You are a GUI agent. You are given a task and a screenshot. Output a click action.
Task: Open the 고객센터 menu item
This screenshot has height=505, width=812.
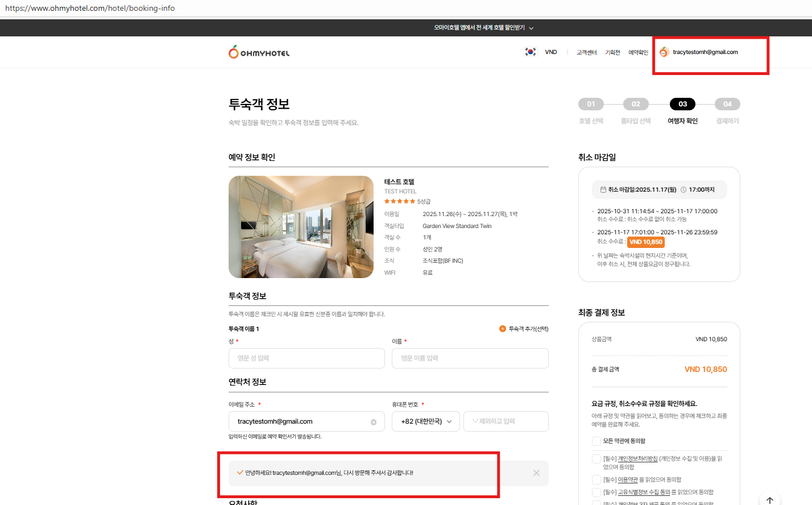pos(587,52)
